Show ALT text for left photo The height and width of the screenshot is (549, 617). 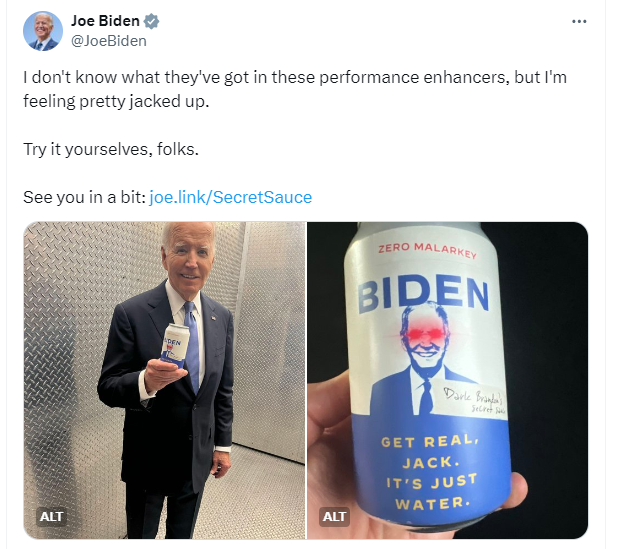click(51, 516)
